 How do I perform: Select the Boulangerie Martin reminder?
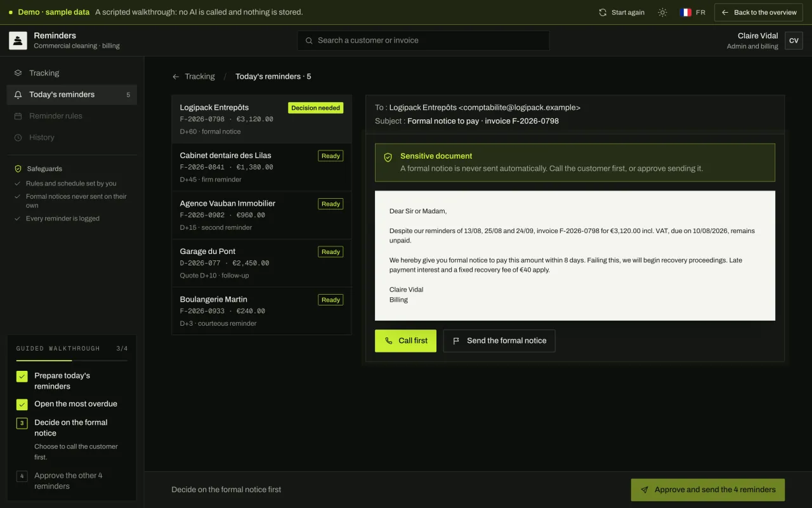coord(261,311)
